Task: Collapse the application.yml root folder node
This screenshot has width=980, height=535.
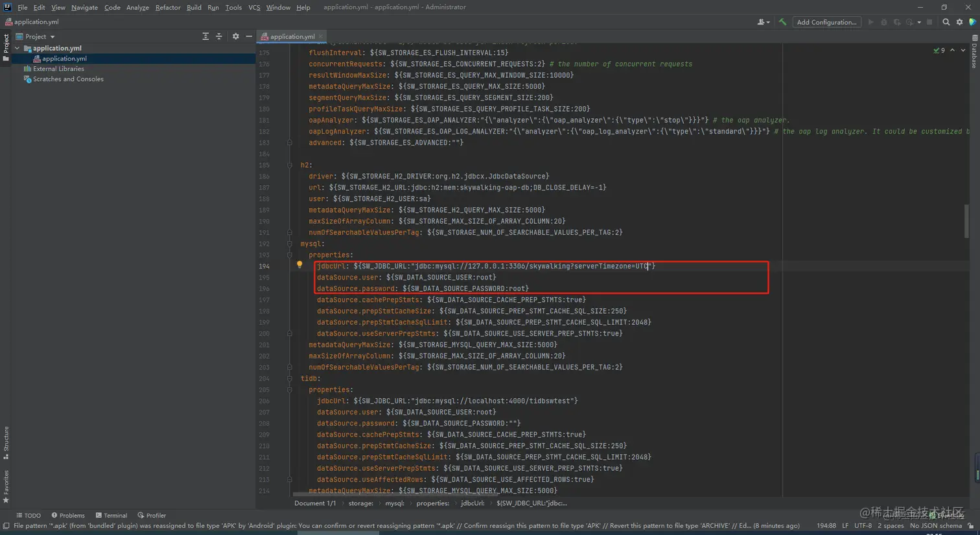Action: tap(17, 48)
